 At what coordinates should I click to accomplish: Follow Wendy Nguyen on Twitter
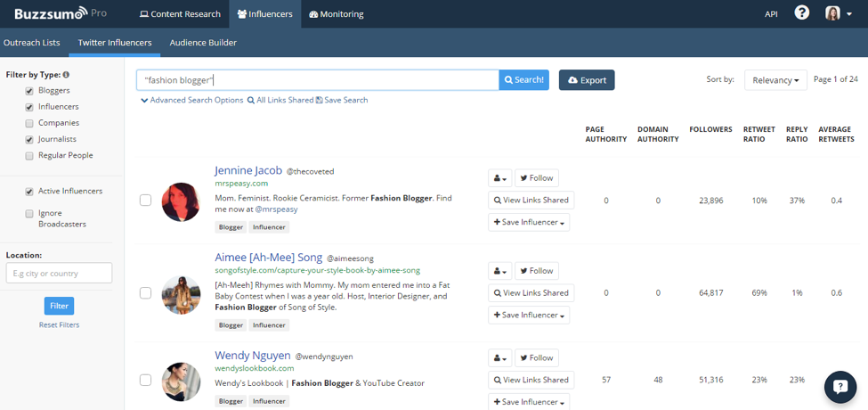[537, 358]
